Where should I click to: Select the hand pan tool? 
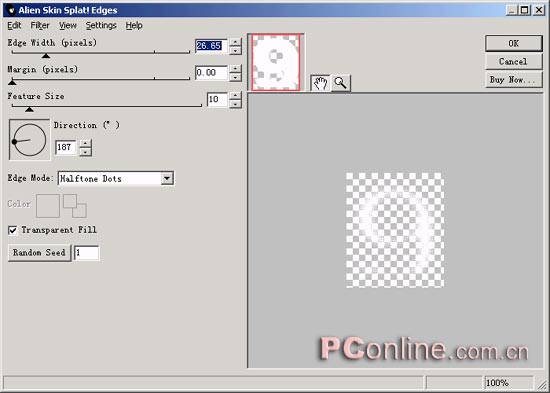tap(320, 84)
